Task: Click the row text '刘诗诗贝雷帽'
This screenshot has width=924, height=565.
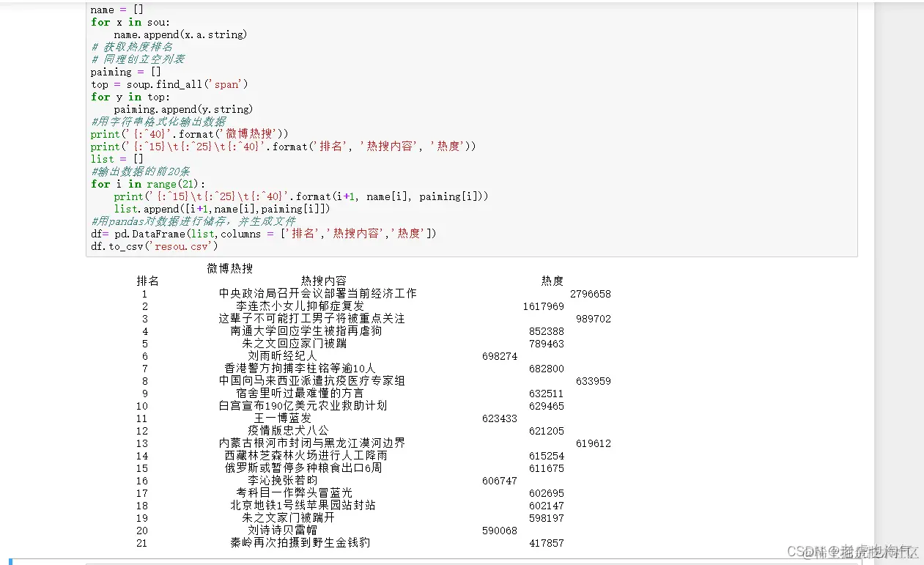Action: click(283, 530)
